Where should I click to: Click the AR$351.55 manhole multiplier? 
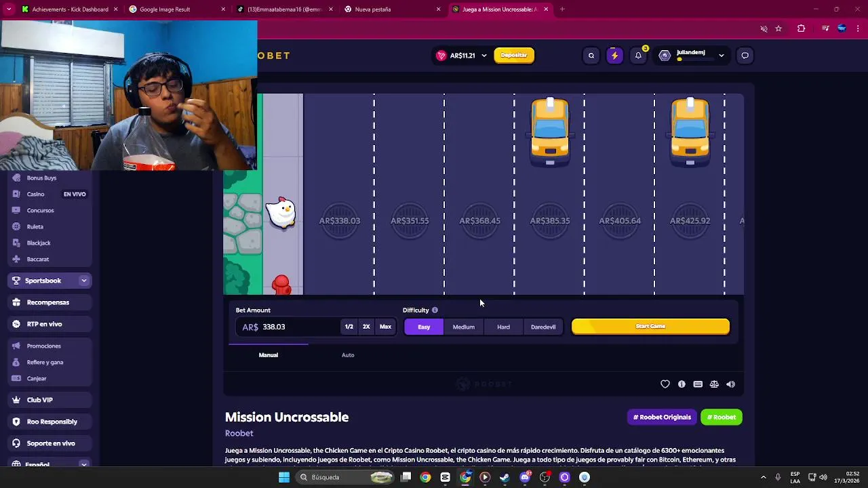point(410,221)
